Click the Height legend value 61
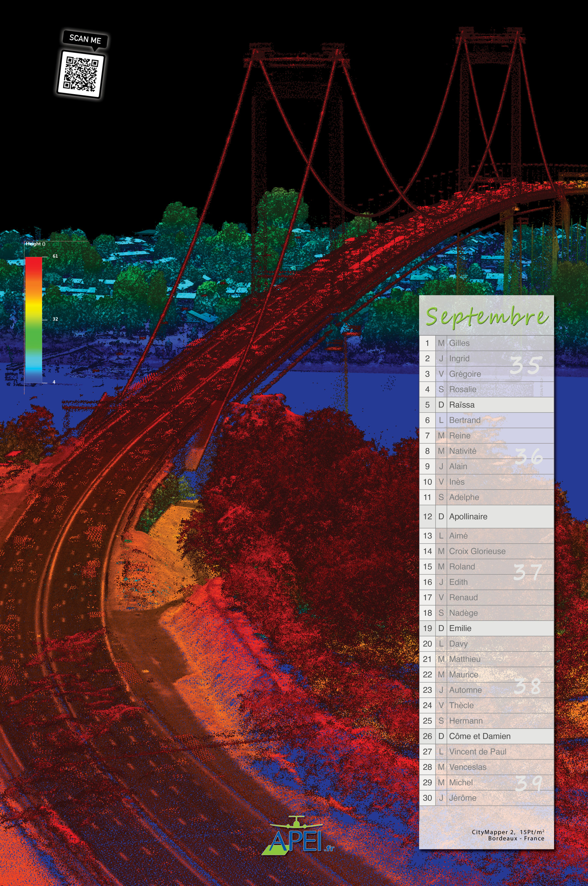The image size is (588, 886). [55, 256]
